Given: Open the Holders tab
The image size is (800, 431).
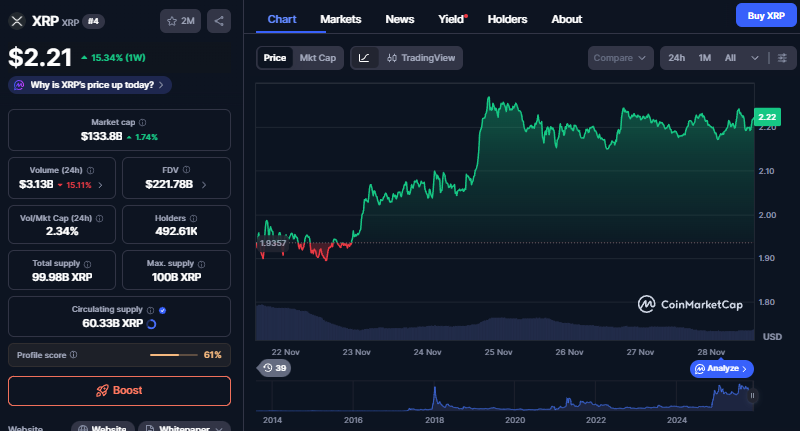Looking at the screenshot, I should (x=507, y=19).
